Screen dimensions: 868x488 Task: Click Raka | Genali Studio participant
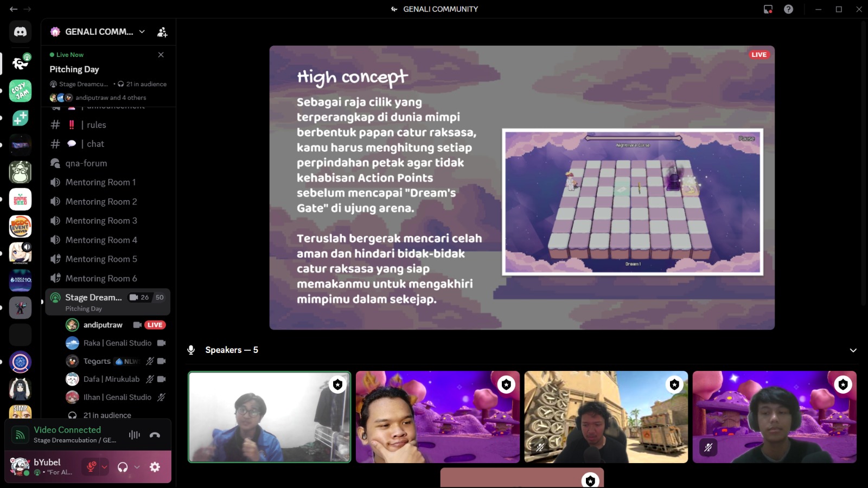pyautogui.click(x=116, y=343)
